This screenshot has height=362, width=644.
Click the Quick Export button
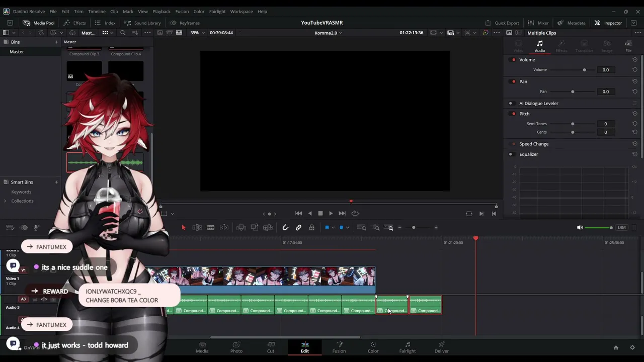pos(502,23)
